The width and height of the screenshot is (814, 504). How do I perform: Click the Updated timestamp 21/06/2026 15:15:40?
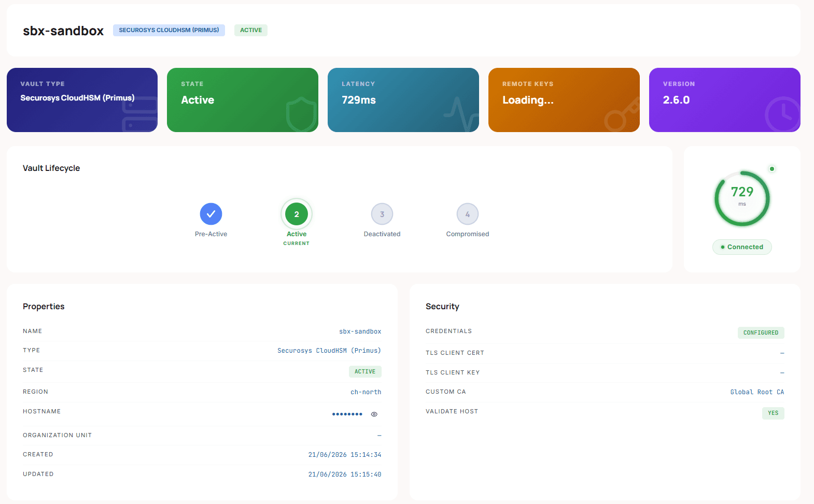tap(345, 474)
